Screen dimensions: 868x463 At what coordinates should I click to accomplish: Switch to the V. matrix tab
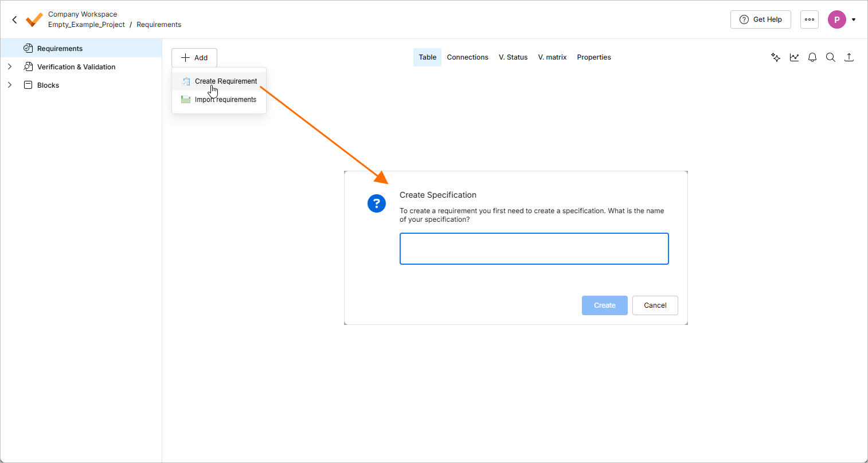[552, 57]
